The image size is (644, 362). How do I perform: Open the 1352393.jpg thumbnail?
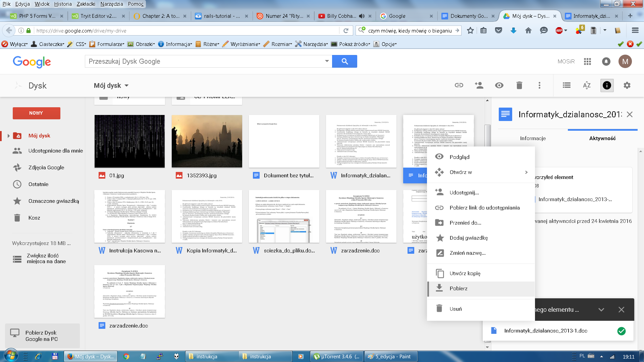[207, 141]
